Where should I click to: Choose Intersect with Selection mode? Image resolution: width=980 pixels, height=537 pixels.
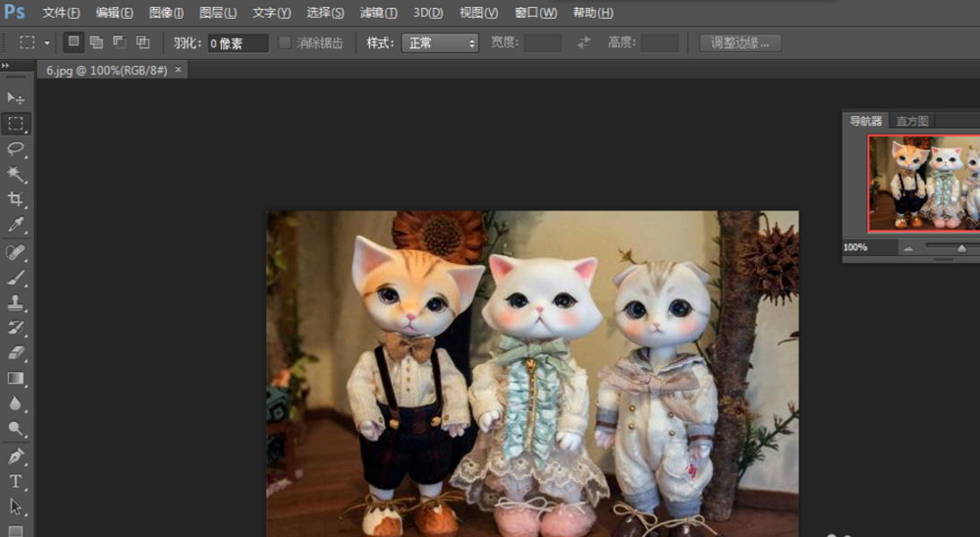[142, 42]
